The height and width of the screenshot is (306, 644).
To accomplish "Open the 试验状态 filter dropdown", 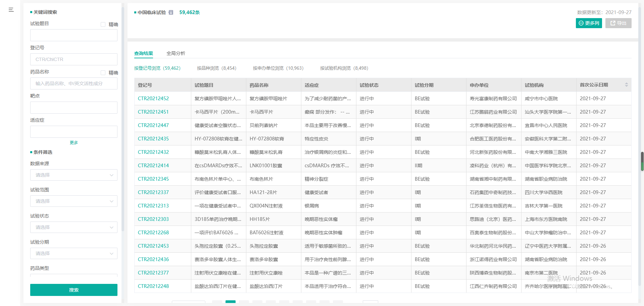I will point(74,227).
